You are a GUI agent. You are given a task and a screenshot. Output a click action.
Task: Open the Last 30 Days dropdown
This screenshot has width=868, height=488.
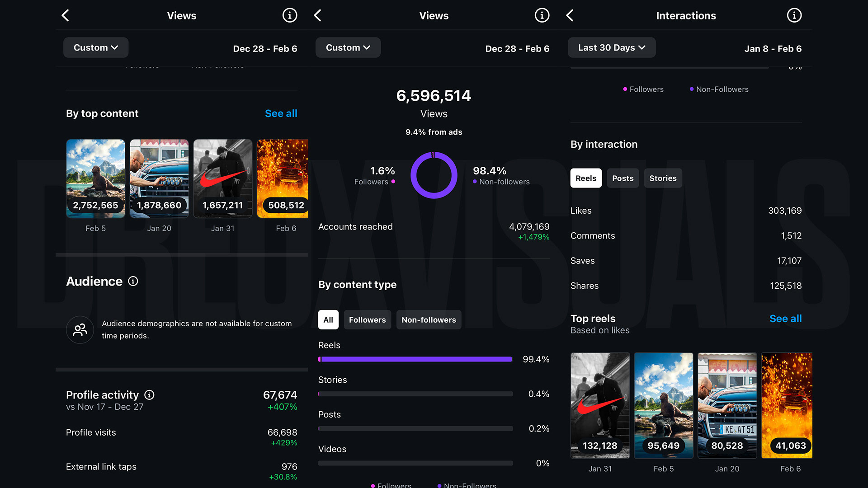[x=612, y=47]
